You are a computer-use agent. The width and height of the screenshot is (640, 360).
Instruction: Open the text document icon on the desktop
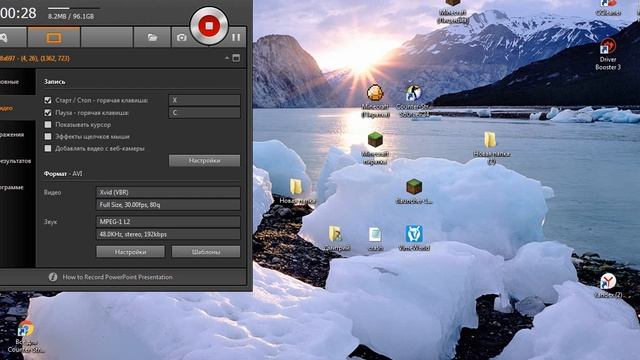coord(375,238)
